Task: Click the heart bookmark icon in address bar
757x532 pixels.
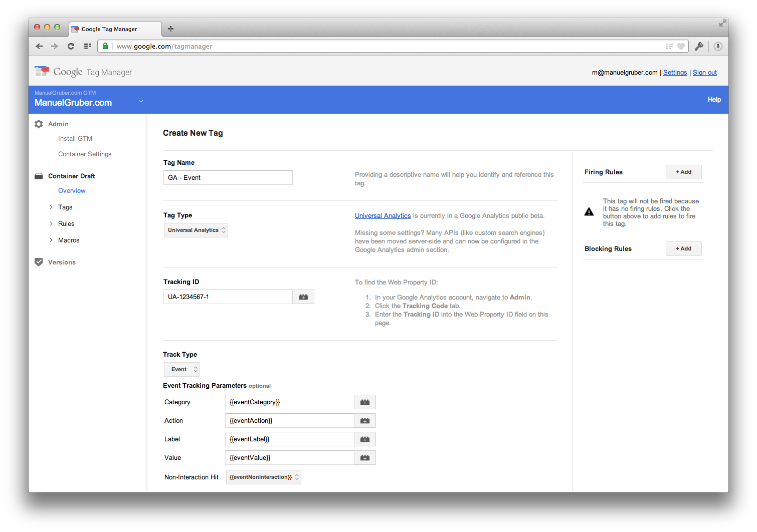Action: pyautogui.click(x=681, y=46)
